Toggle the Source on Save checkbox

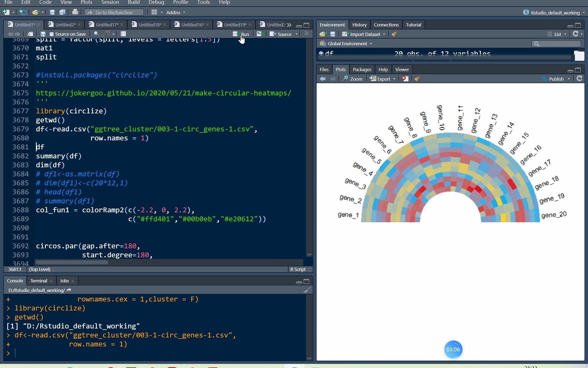click(x=51, y=34)
